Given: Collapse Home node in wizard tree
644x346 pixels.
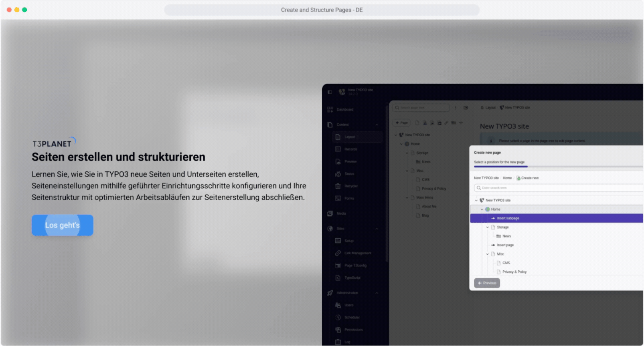Looking at the screenshot, I should (x=482, y=209).
